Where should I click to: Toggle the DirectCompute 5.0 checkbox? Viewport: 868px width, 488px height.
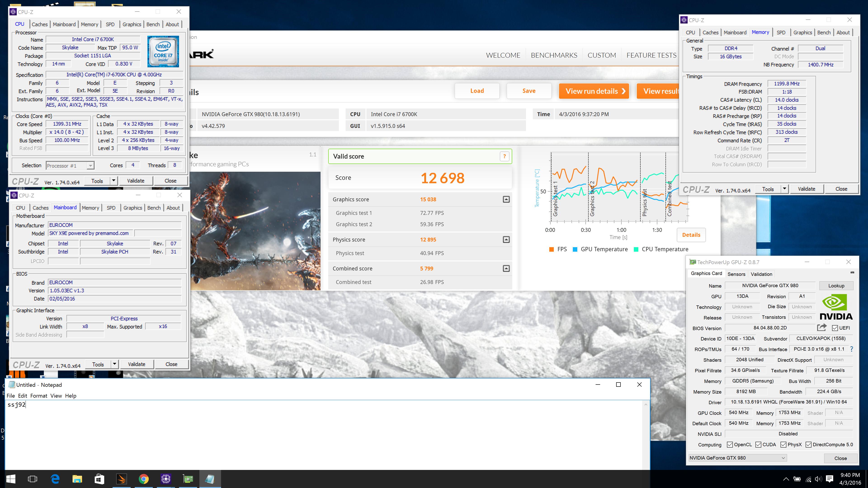[x=808, y=445]
